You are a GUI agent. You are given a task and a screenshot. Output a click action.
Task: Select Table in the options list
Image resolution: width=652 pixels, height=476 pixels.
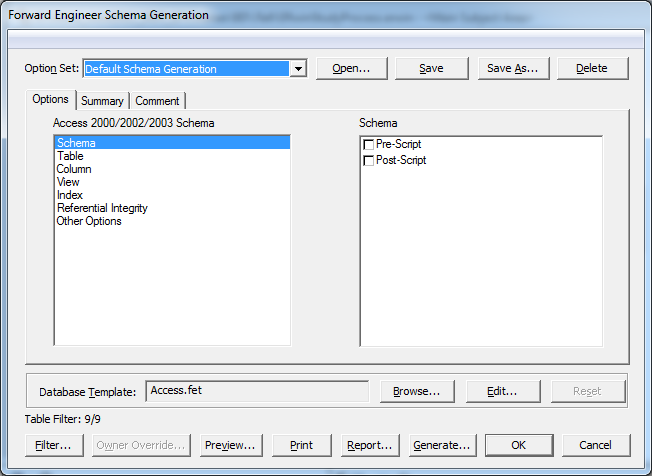click(x=172, y=156)
